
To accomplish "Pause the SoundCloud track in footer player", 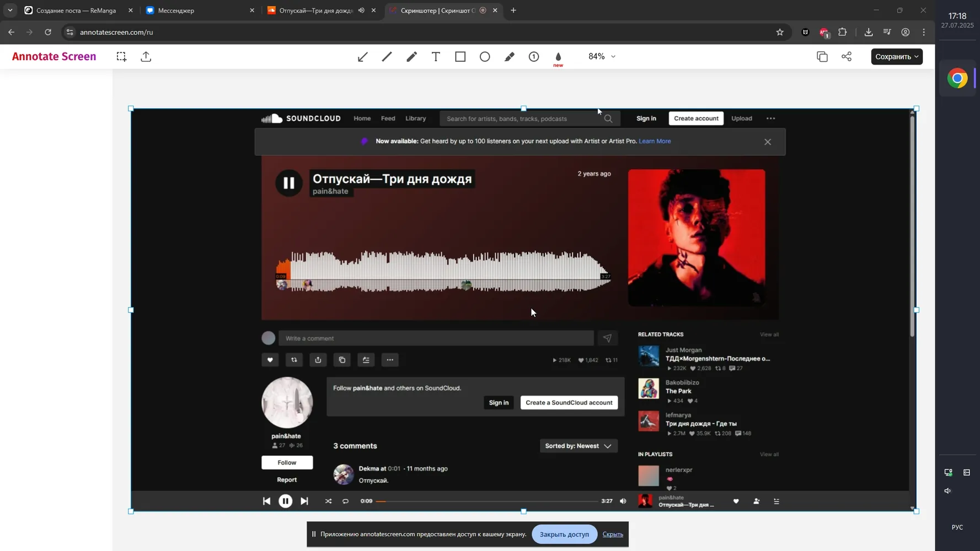I will click(x=285, y=501).
